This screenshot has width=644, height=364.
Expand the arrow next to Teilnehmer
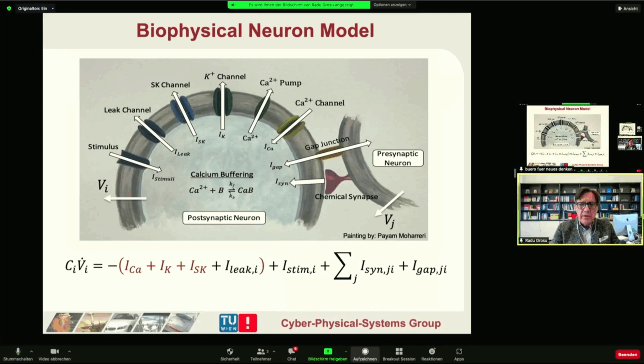pos(274,351)
